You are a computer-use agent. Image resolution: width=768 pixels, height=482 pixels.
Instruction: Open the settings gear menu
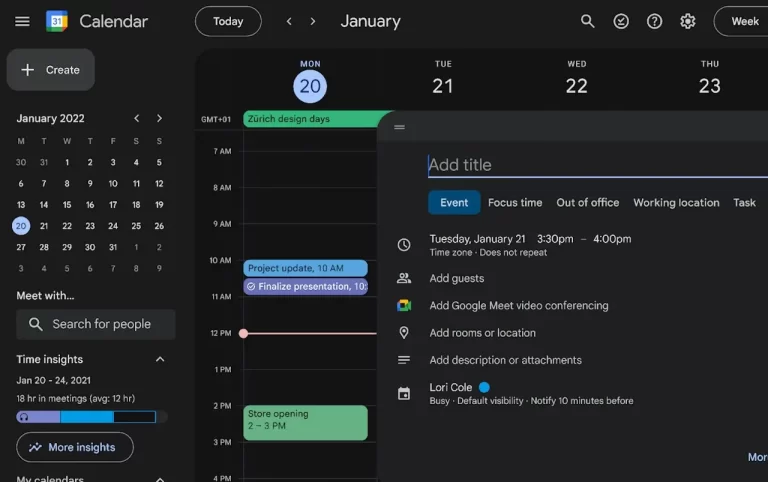click(687, 21)
